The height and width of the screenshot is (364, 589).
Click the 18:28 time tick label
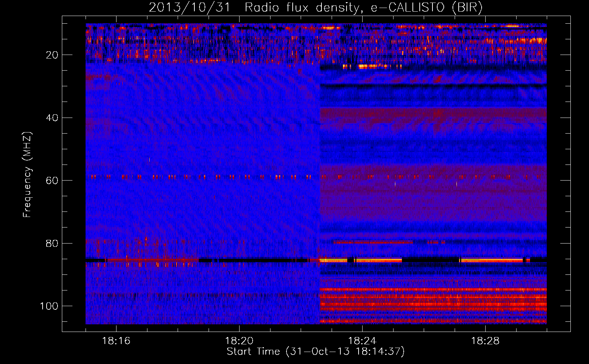[x=485, y=341]
